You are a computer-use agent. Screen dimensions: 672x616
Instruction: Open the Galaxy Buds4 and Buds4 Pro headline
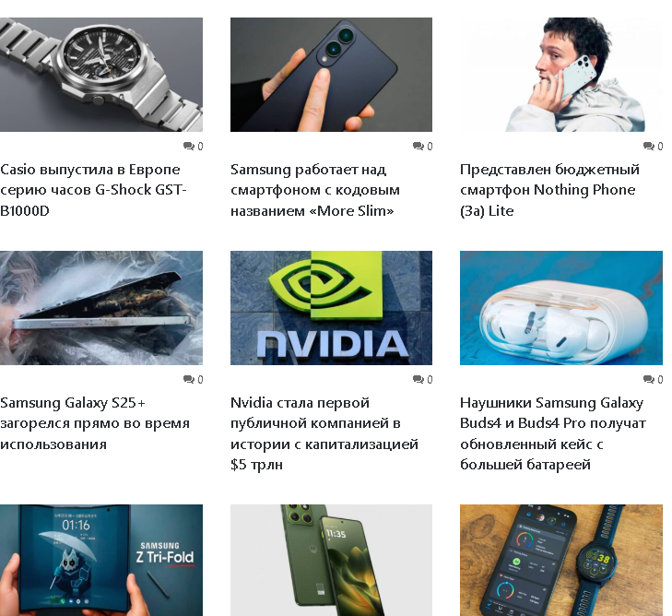tap(552, 433)
